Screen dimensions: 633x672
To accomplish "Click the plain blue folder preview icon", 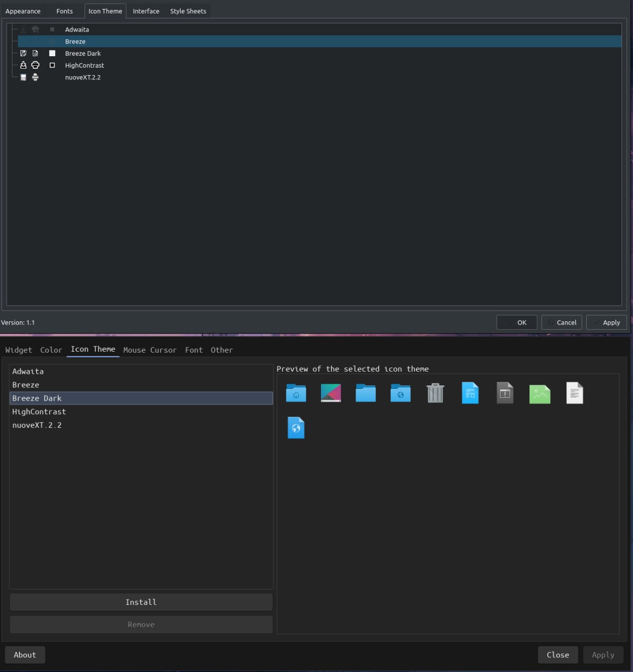I will click(366, 393).
